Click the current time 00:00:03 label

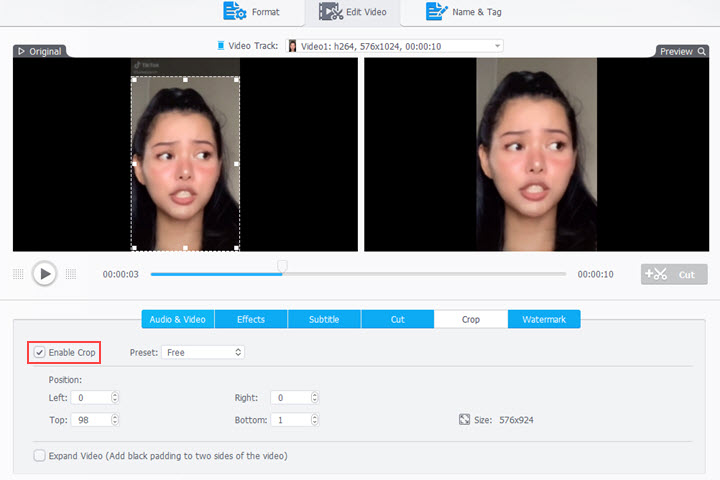click(x=120, y=274)
